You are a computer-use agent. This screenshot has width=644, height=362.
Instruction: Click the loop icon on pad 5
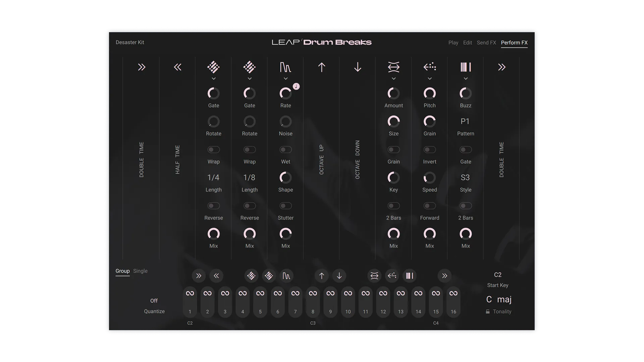point(260,293)
